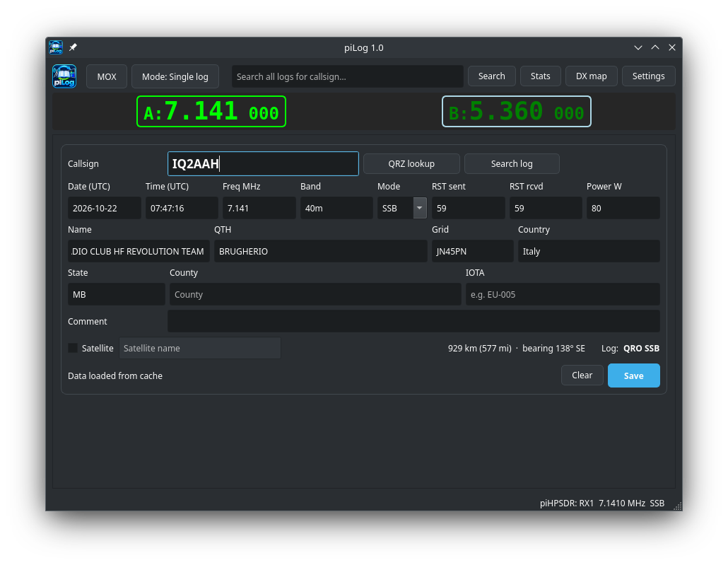Image resolution: width=728 pixels, height=565 pixels.
Task: Click the Search log button
Action: pyautogui.click(x=512, y=163)
